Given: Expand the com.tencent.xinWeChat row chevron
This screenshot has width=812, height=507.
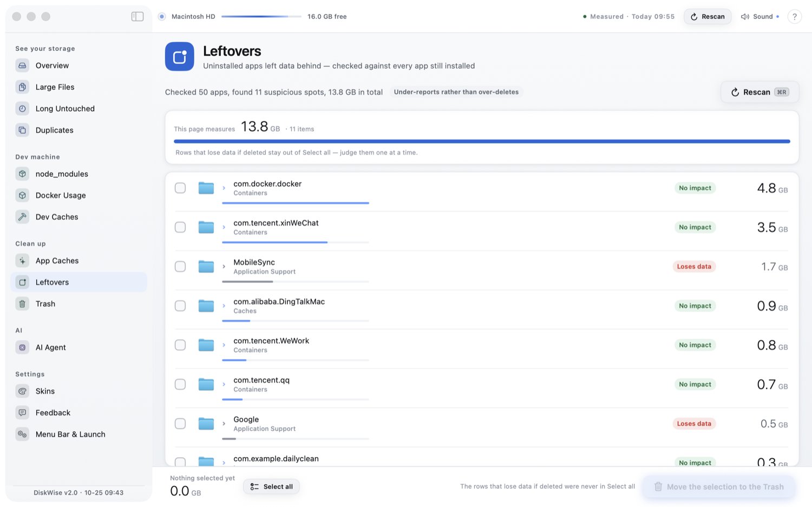Looking at the screenshot, I should point(224,227).
